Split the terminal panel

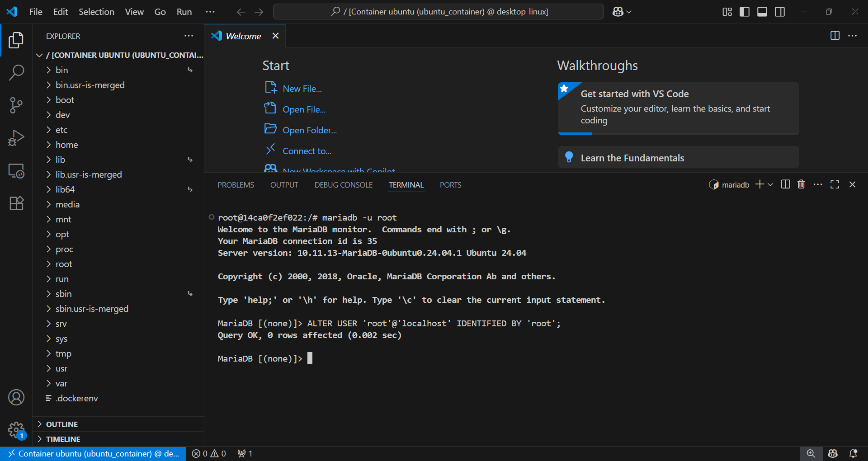pyautogui.click(x=785, y=184)
